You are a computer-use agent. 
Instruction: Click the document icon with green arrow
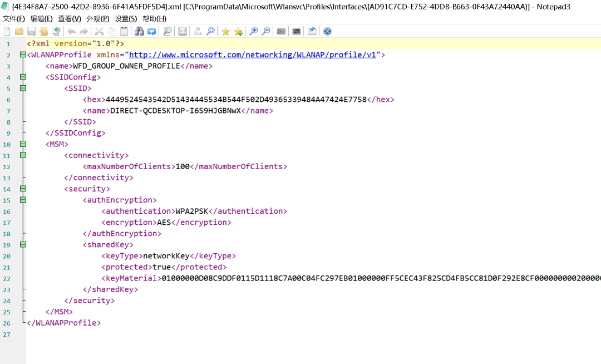tap(56, 31)
